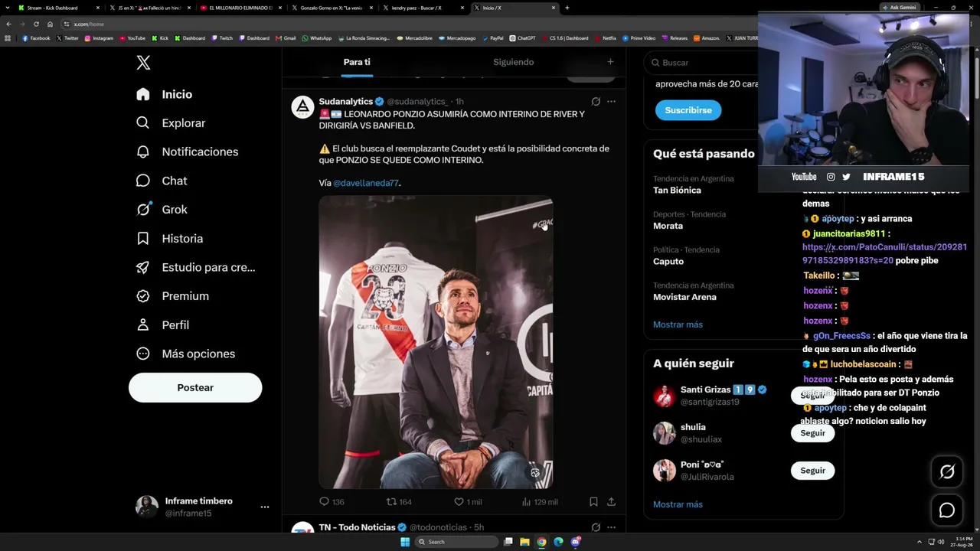Like the Sudanalytics post
Screen dimensions: 980x551
pos(468,502)
